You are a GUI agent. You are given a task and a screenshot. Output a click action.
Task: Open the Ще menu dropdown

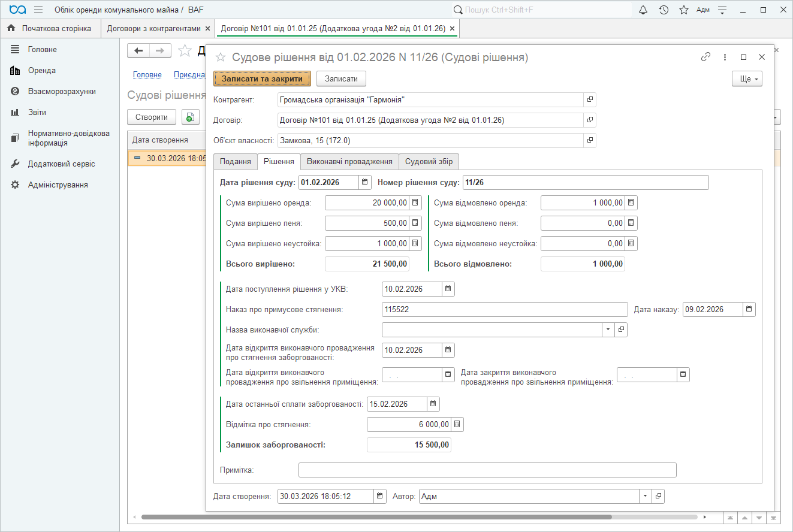point(746,79)
